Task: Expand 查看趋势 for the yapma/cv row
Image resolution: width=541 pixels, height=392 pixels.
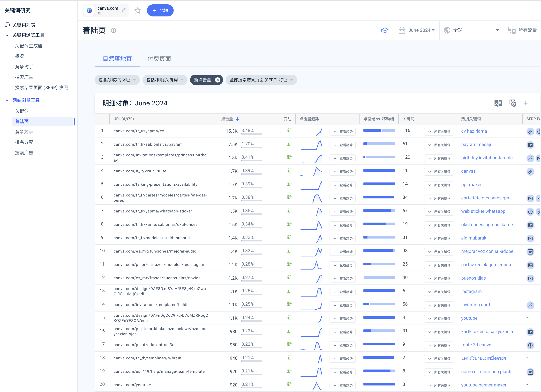Action: pyautogui.click(x=343, y=131)
